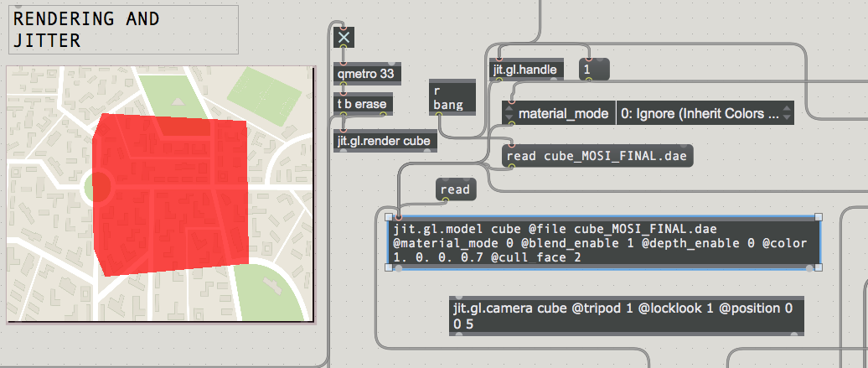Select the t b erase object

tap(362, 104)
